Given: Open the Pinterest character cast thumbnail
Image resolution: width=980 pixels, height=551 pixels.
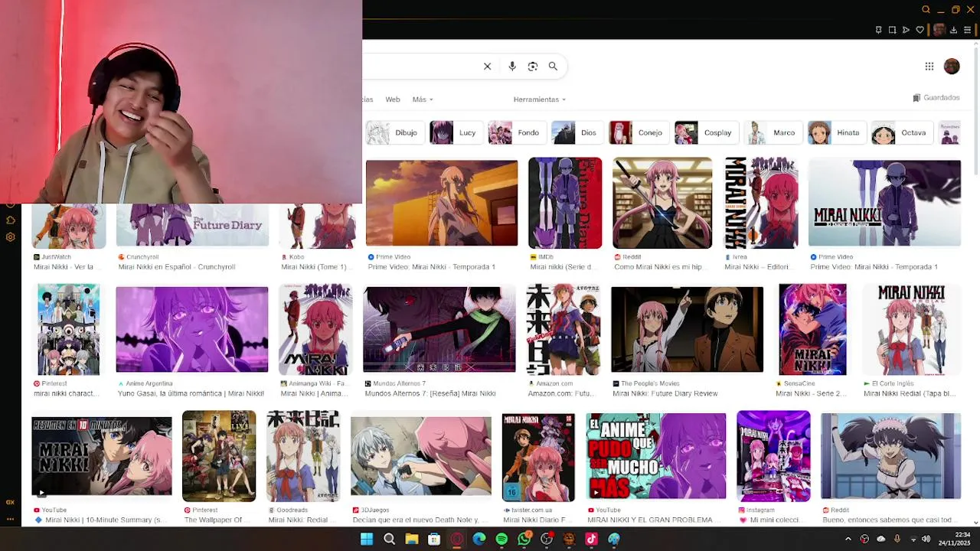Looking at the screenshot, I should [69, 330].
